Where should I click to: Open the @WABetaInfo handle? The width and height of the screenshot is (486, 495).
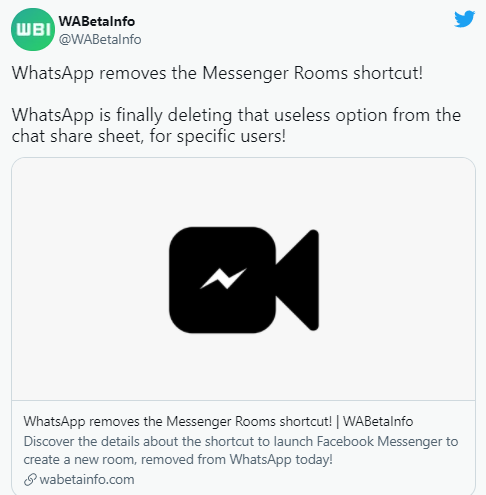coord(100,39)
